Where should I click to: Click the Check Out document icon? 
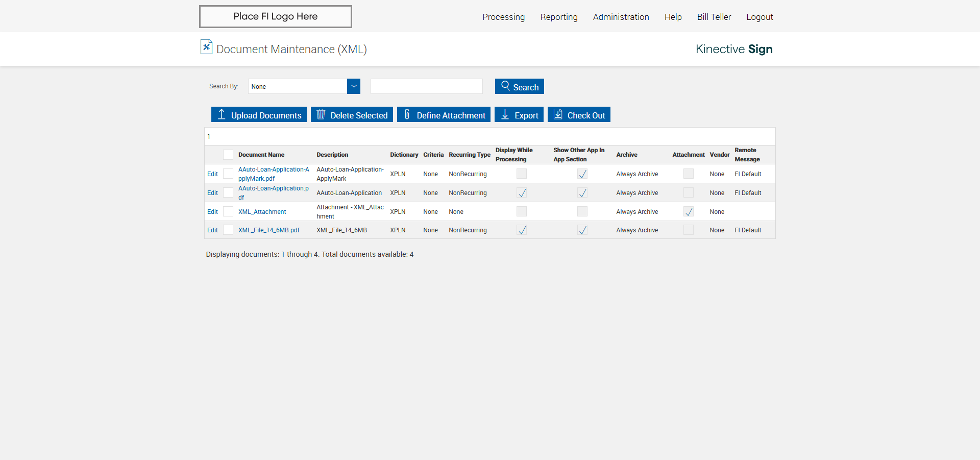(558, 114)
